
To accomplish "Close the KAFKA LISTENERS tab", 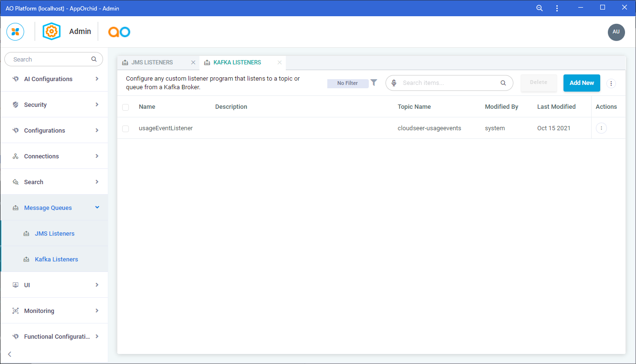I will 280,62.
